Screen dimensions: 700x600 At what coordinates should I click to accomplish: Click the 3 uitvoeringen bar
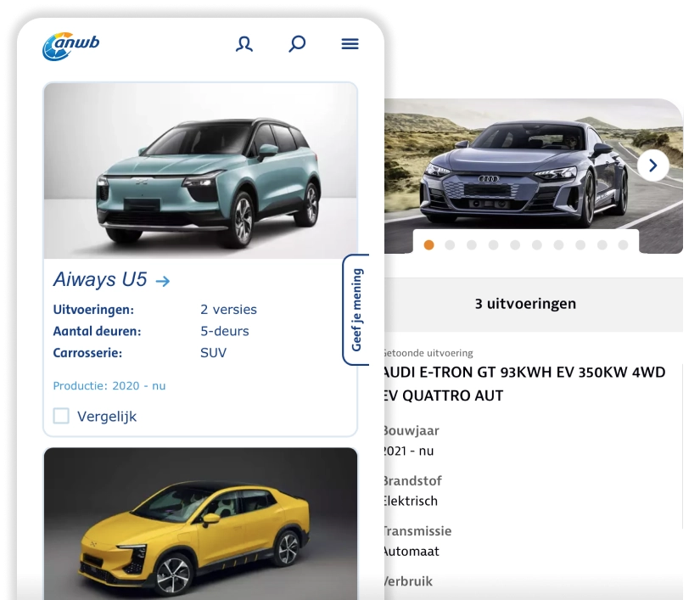(534, 305)
